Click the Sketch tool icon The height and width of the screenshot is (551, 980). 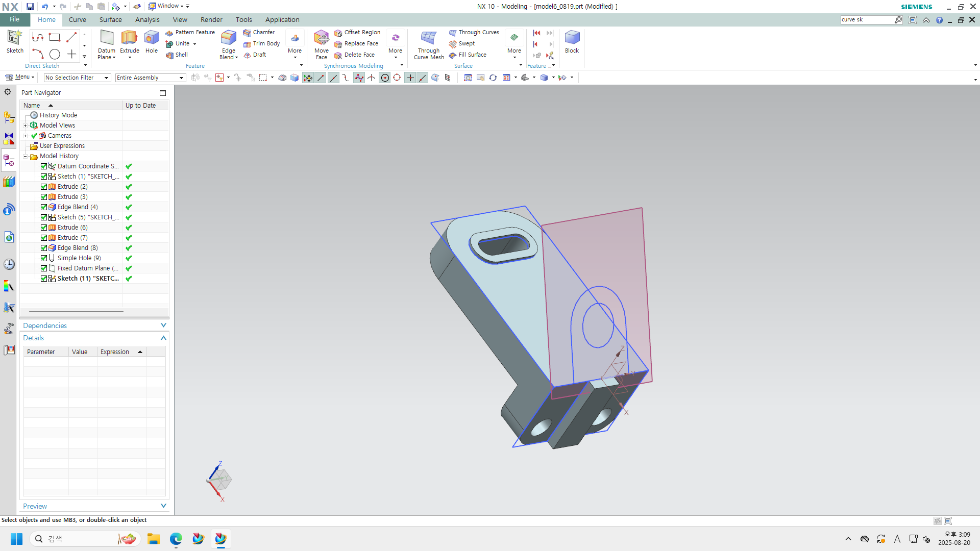click(x=15, y=38)
